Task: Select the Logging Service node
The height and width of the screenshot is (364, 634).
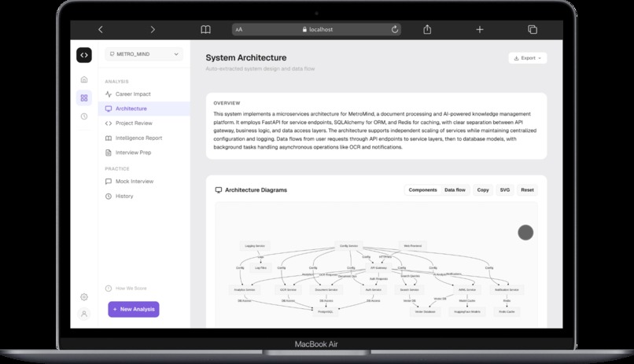Action: coord(255,245)
